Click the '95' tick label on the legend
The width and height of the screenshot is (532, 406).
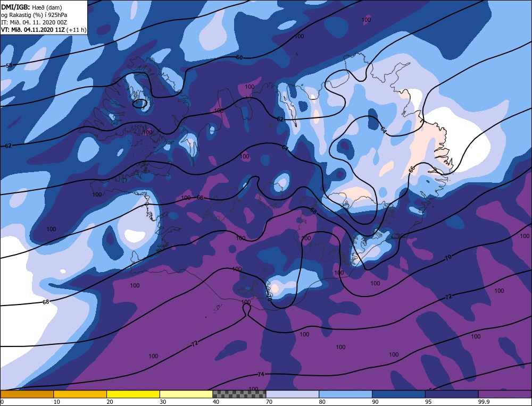(428, 402)
